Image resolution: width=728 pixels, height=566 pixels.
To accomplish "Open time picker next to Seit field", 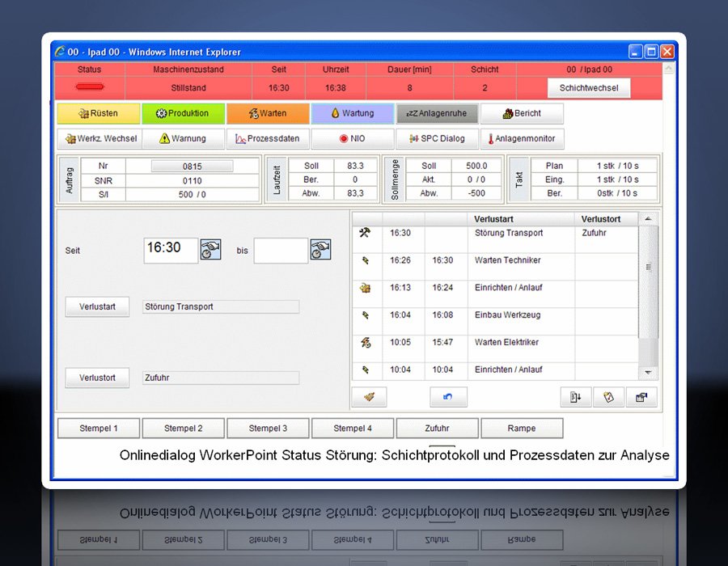I will (x=211, y=250).
